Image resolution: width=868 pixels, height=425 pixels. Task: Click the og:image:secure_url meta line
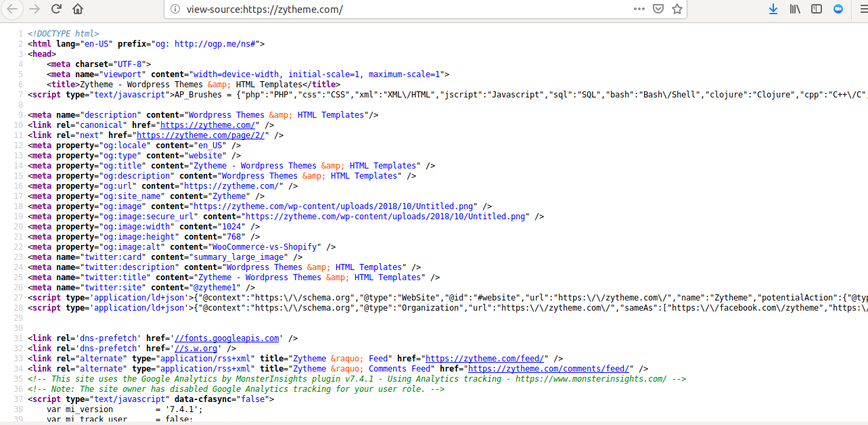(286, 217)
